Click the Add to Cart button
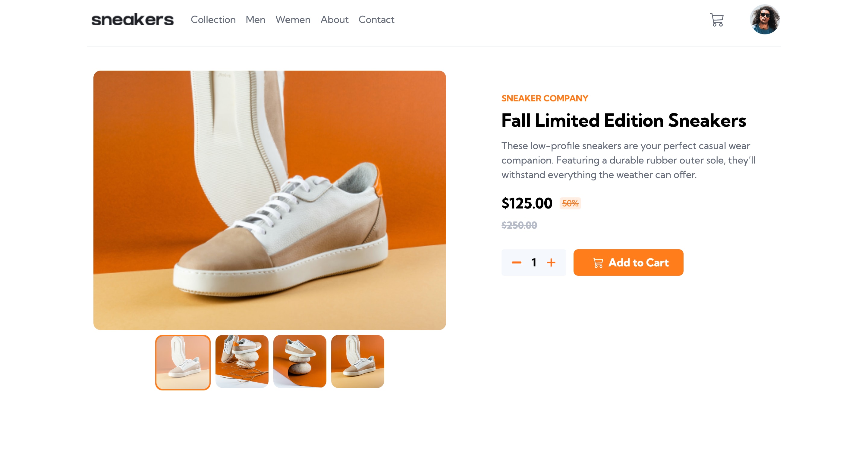868x455 pixels. (628, 263)
